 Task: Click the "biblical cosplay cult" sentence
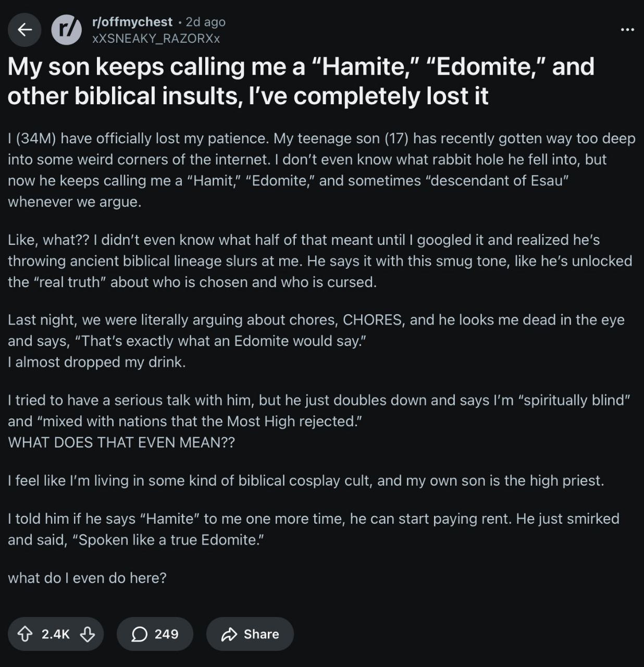point(306,480)
